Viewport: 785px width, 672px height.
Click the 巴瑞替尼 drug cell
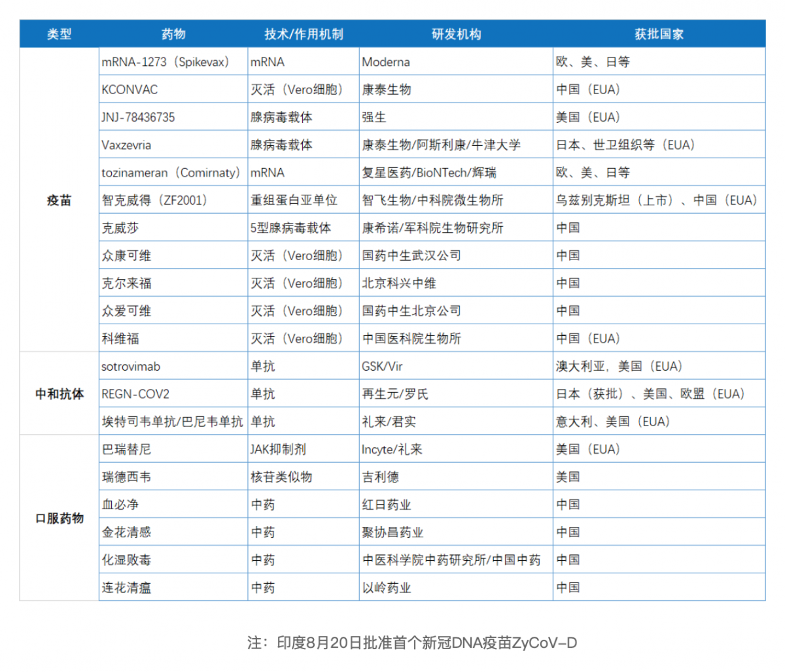173,449
